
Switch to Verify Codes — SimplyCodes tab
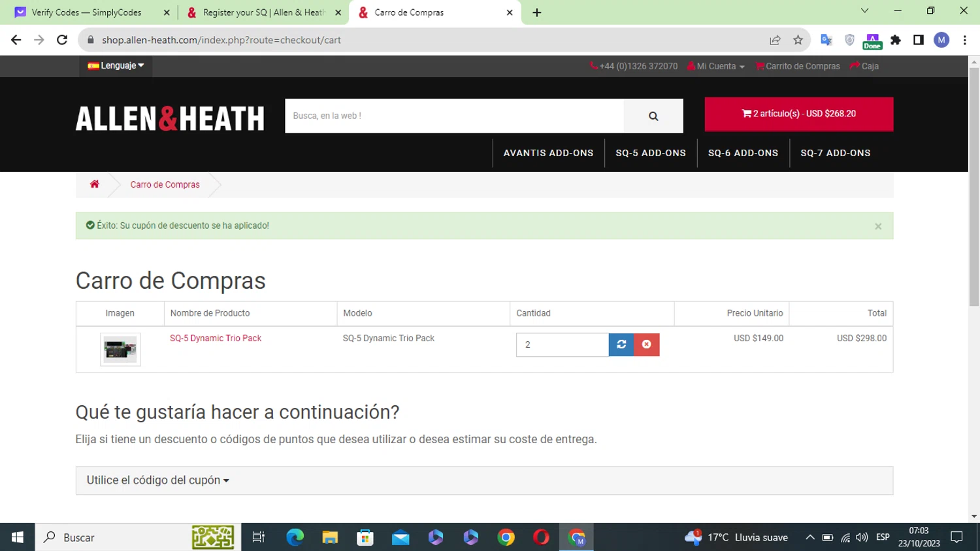(x=86, y=12)
